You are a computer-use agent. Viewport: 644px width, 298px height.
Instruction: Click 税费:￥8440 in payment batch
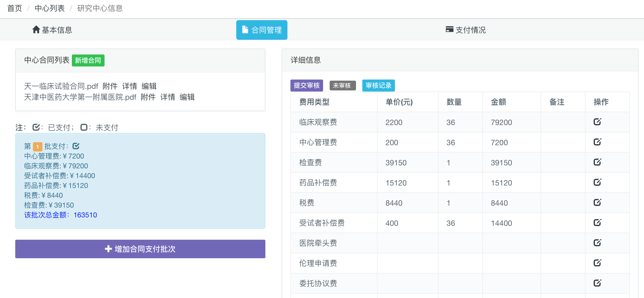[x=43, y=195]
